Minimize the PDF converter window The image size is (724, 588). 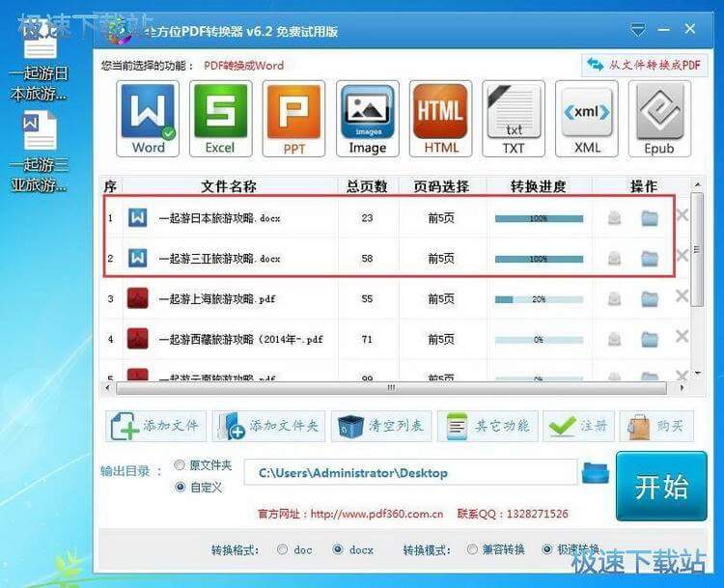664,30
